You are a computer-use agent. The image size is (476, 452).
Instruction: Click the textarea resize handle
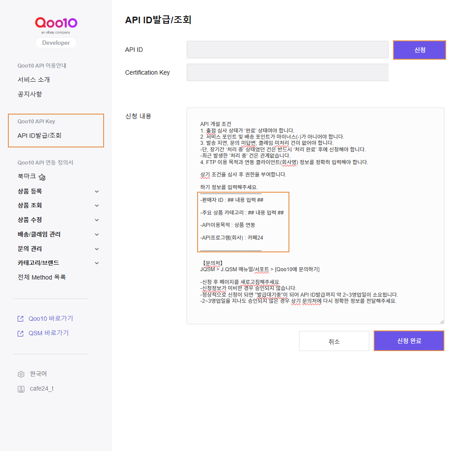[442, 322]
